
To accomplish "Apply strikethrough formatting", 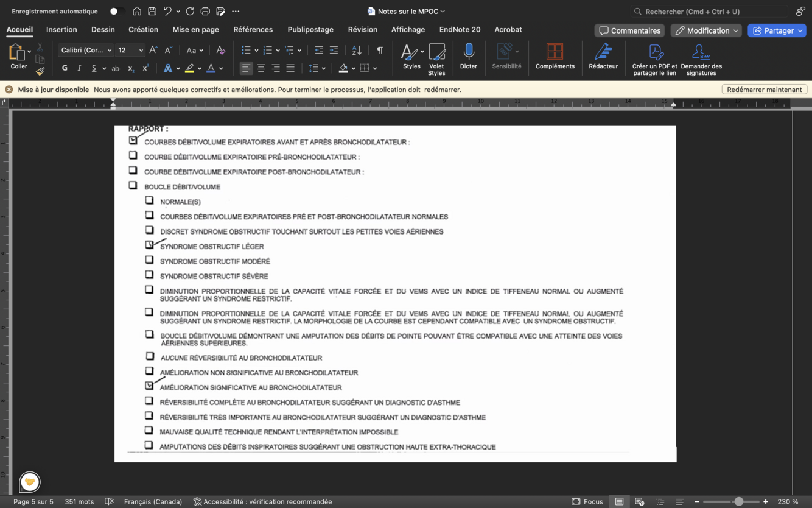I will click(x=115, y=68).
